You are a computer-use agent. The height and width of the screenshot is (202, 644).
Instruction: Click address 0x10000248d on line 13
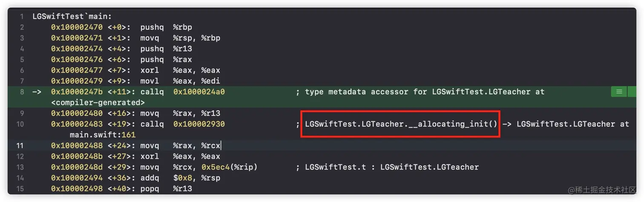coord(77,167)
